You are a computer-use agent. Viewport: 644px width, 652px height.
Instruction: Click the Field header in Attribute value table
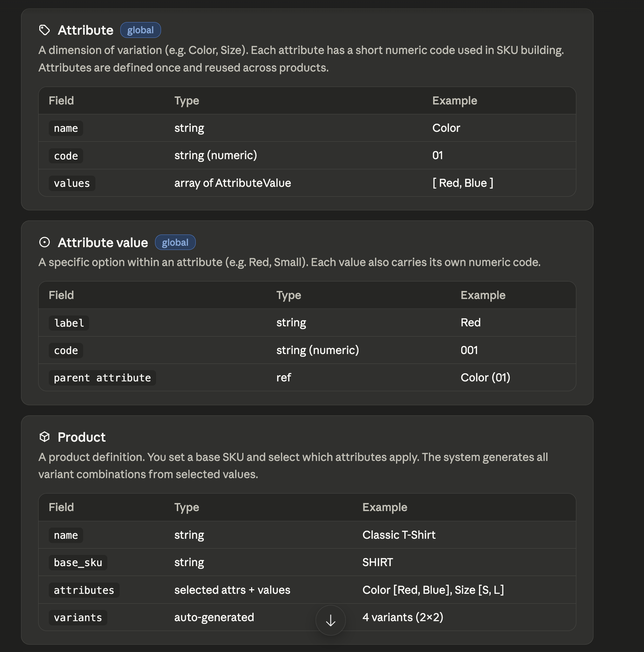coord(61,295)
